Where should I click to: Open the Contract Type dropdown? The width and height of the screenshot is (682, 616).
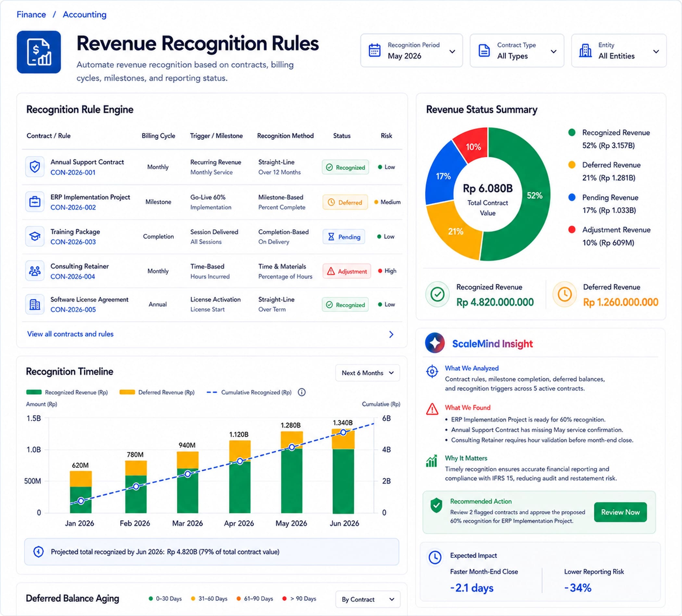click(x=517, y=50)
